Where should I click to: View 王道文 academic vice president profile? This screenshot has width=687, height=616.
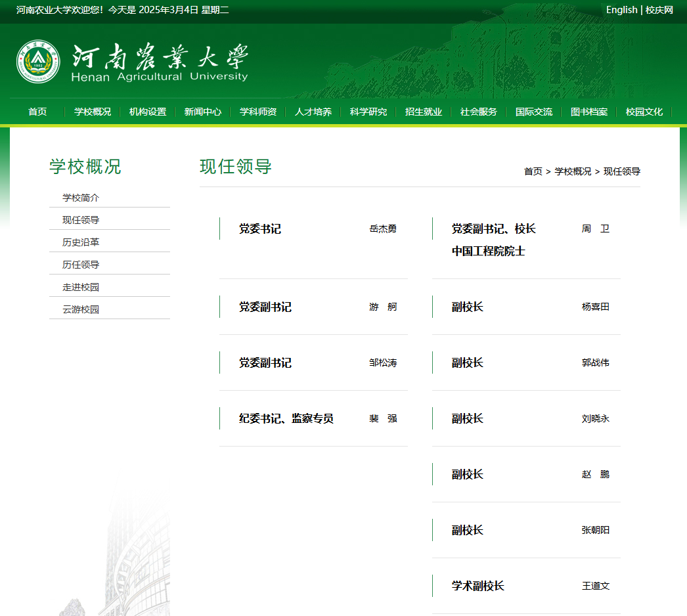(596, 586)
